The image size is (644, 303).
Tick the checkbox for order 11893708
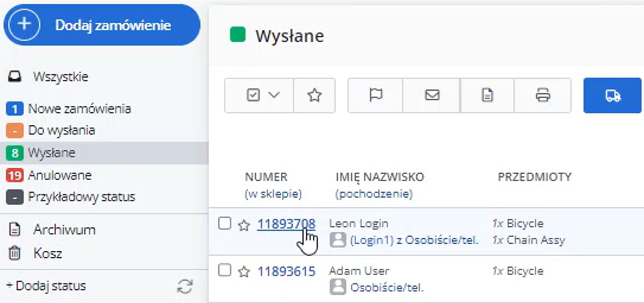pos(225,223)
